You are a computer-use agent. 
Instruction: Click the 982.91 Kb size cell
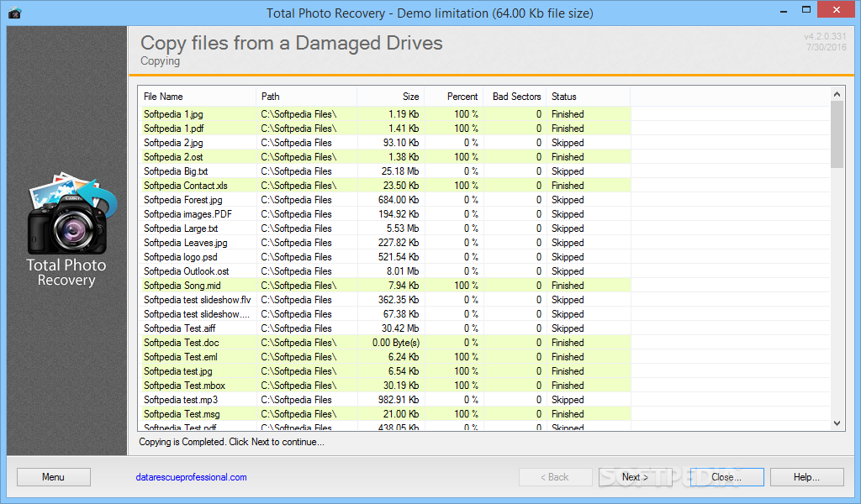click(x=398, y=399)
